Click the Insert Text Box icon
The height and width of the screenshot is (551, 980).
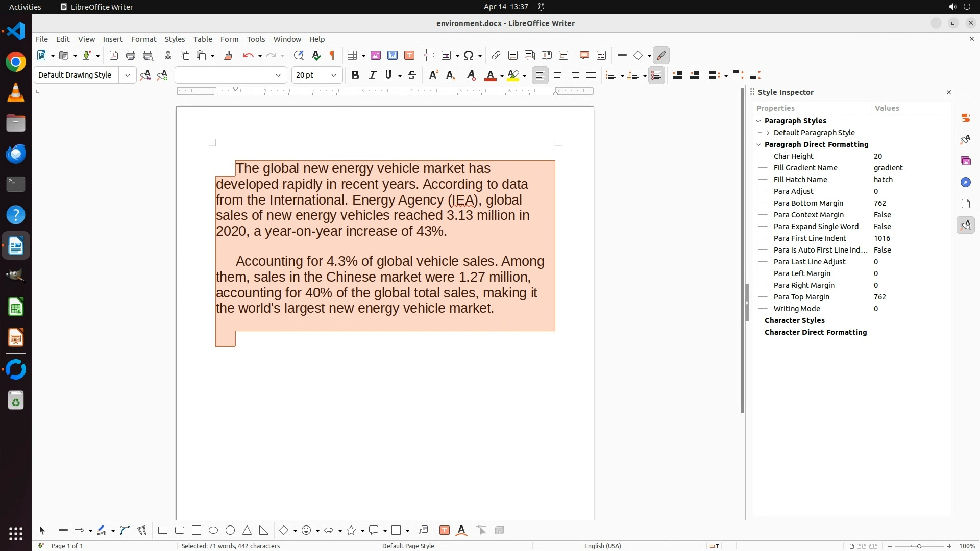(x=409, y=56)
